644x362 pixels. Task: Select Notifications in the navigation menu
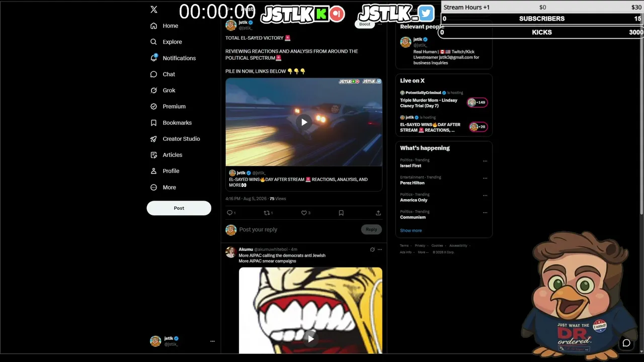pos(179,58)
